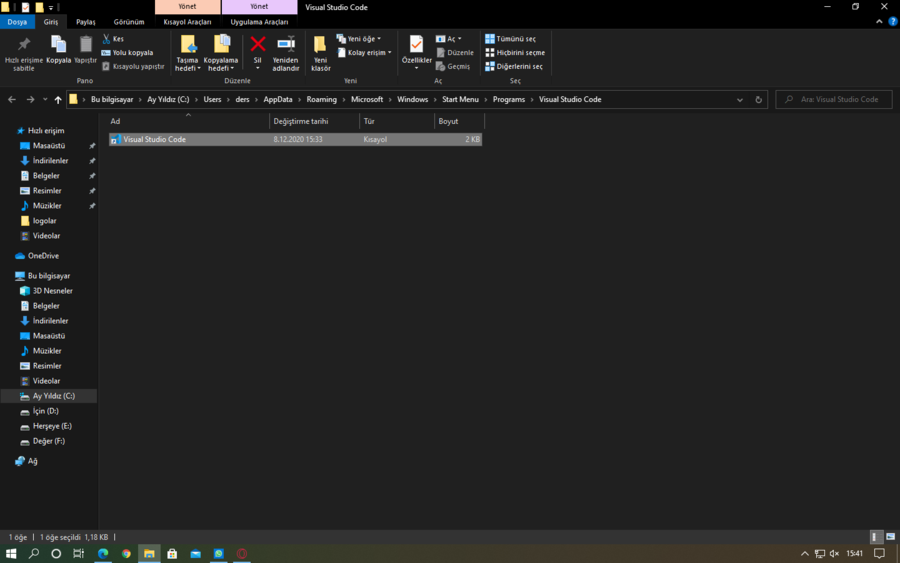This screenshot has width=900, height=563.
Task: Select the Visual Studio Code shortcut file
Action: pyautogui.click(x=295, y=139)
